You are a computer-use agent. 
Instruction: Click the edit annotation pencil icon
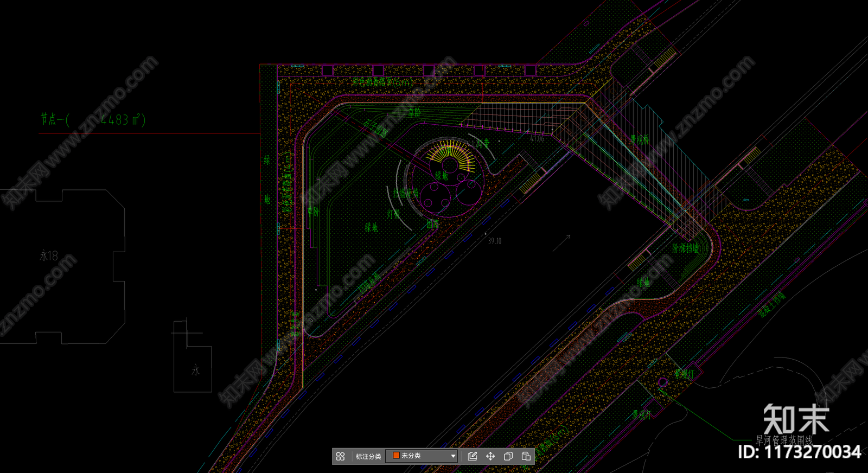pos(473,456)
